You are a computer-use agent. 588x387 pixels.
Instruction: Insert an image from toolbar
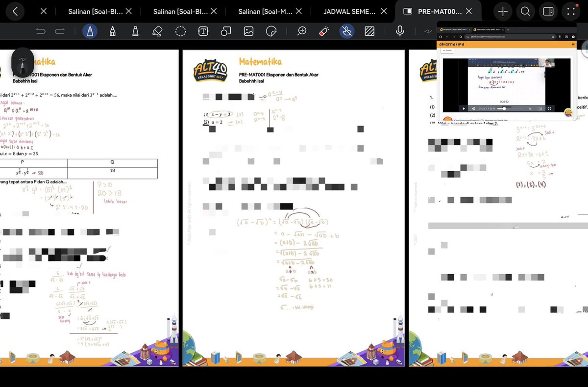(x=249, y=31)
